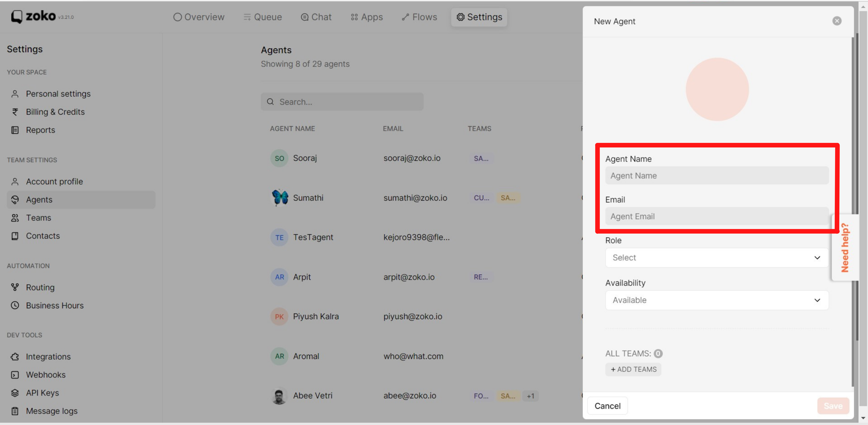Screen dimensions: 868x425
Task: Switch to the Flows tab
Action: (x=419, y=17)
